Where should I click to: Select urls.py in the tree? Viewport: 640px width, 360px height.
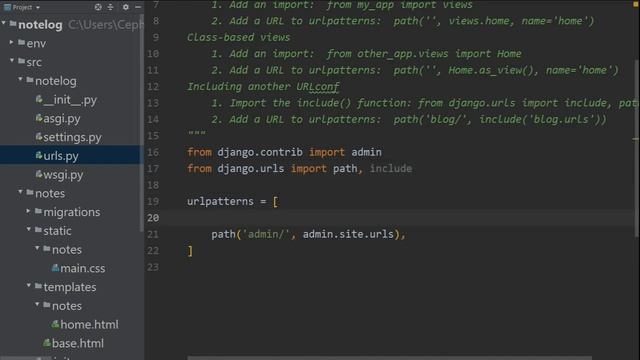coord(61,156)
